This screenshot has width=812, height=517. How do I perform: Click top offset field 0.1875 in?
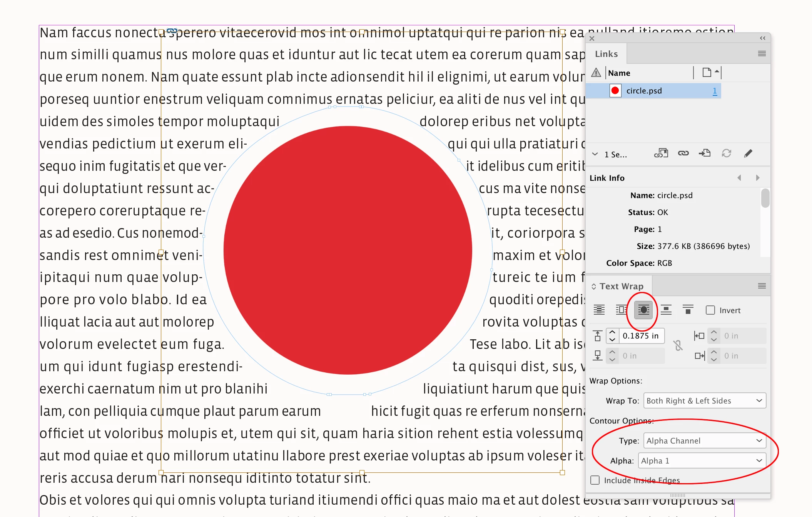click(640, 336)
